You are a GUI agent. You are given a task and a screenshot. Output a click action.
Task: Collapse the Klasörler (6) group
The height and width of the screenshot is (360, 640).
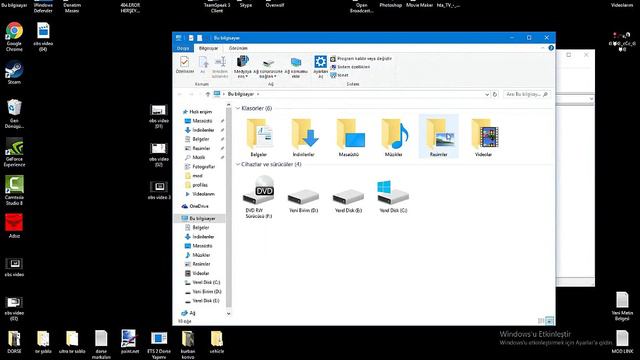point(238,109)
